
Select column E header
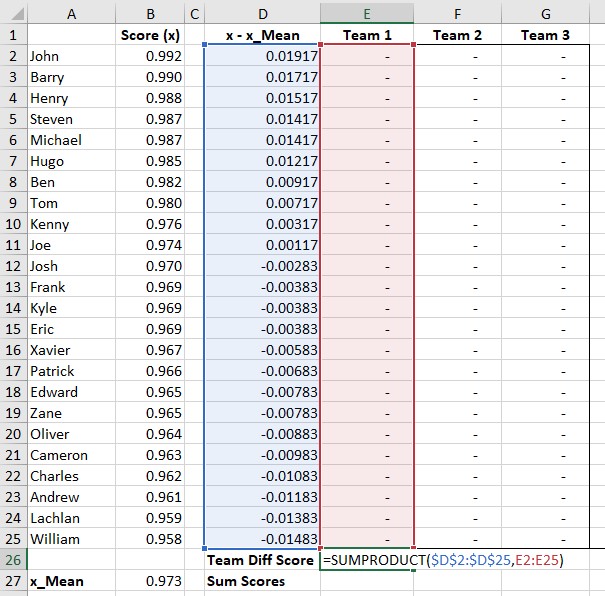(x=367, y=14)
